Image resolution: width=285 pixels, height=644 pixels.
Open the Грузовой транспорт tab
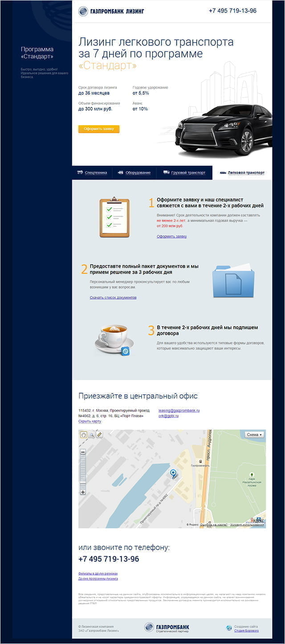184,172
